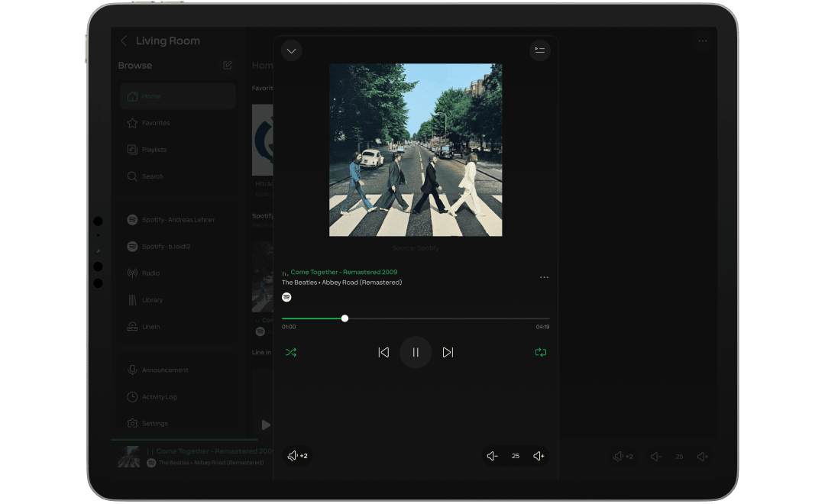This screenshot has height=504, width=825.
Task: Open the play queue list icon
Action: [540, 50]
